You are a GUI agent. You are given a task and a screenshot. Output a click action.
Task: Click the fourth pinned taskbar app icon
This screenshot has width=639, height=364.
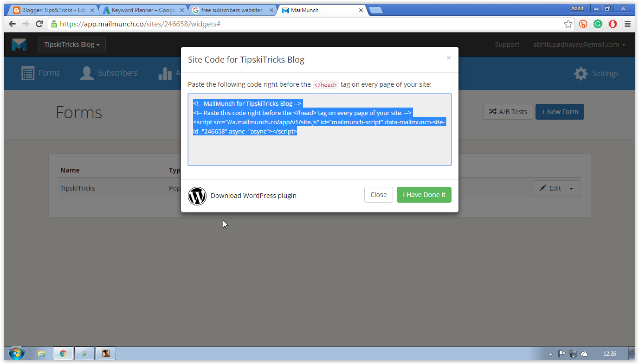coord(106,354)
